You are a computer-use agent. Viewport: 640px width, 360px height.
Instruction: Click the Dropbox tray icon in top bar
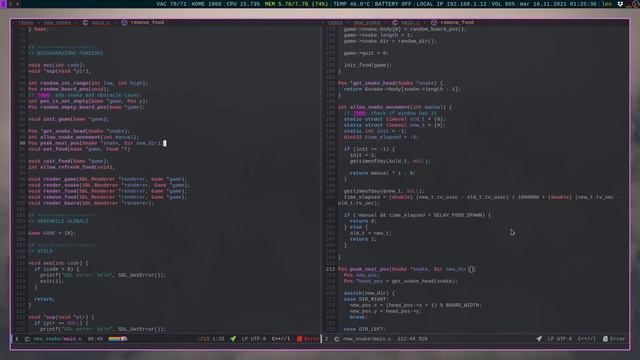[x=620, y=4]
